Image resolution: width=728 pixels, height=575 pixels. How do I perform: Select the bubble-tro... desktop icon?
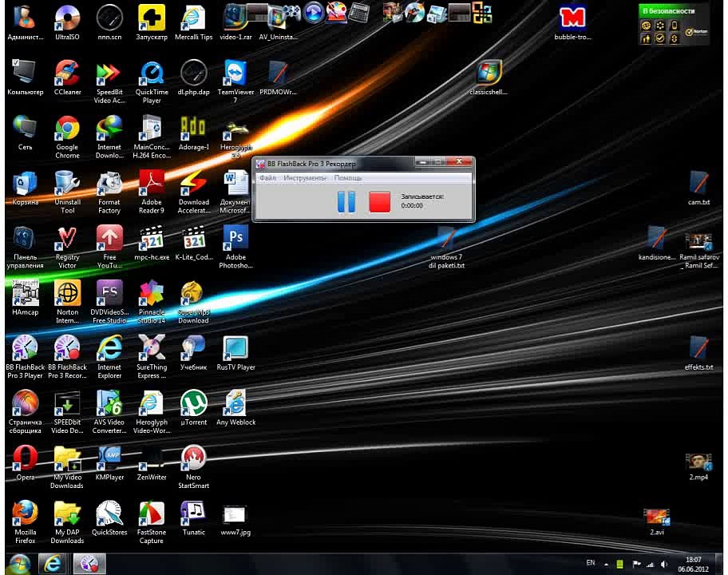click(x=572, y=22)
